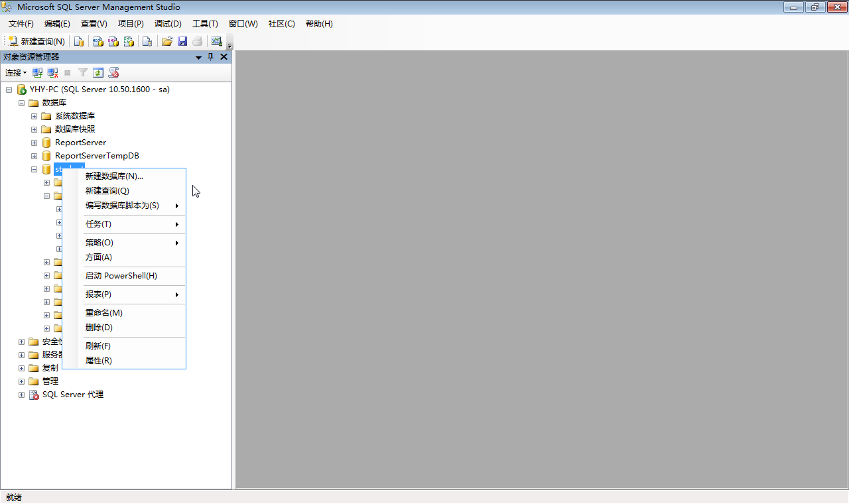Choose 启动 PowerShell(H) from context menu
Viewport: 849px width, 504px height.
[x=124, y=276]
